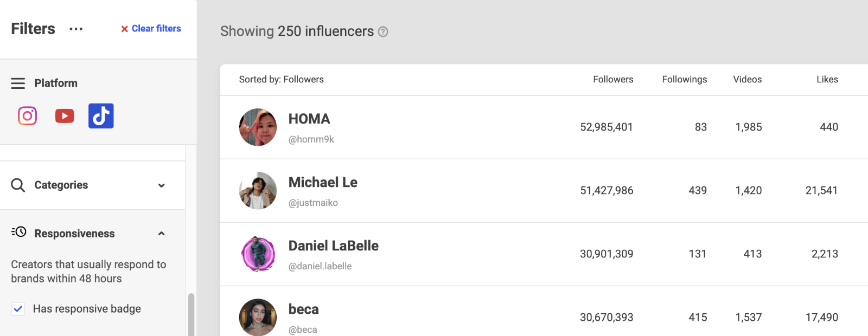Image resolution: width=868 pixels, height=336 pixels.
Task: Click the Clear filters link
Action: [151, 29]
